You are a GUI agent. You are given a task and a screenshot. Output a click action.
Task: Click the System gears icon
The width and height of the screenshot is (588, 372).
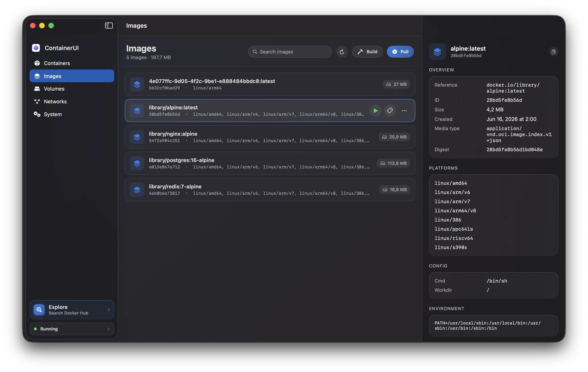(x=37, y=114)
